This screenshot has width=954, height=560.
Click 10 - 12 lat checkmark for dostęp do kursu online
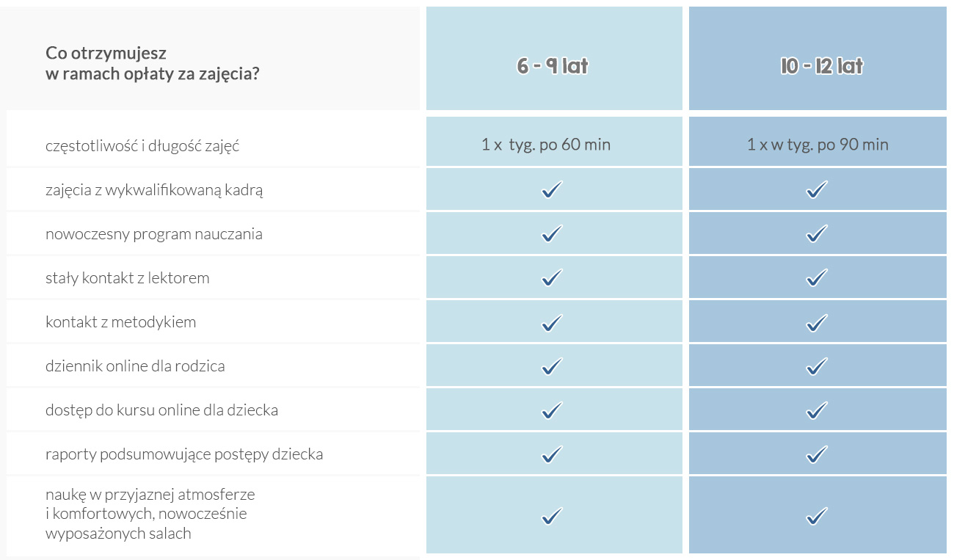(817, 410)
